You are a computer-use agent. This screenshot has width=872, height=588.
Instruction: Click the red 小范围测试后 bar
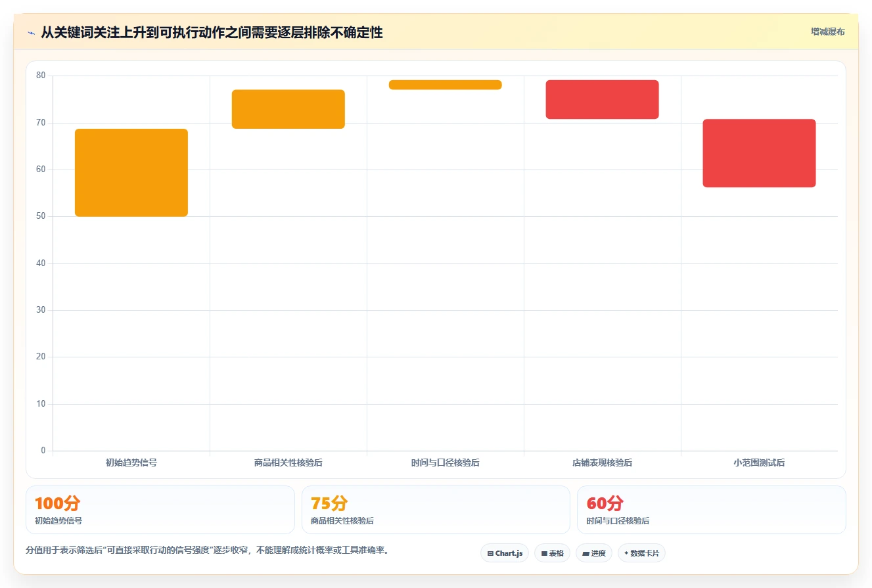[759, 153]
